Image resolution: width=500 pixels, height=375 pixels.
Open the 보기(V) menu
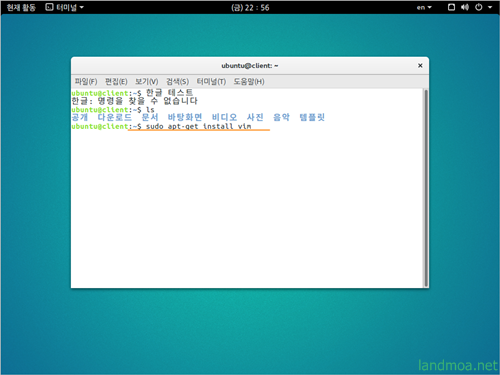(x=147, y=82)
